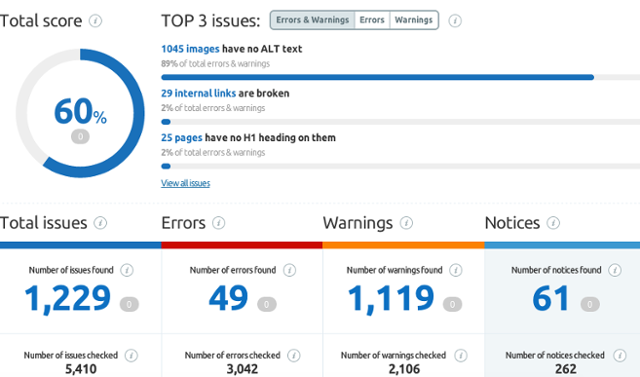This screenshot has height=377, width=640.
Task: Click View all issues link
Action: 185,183
